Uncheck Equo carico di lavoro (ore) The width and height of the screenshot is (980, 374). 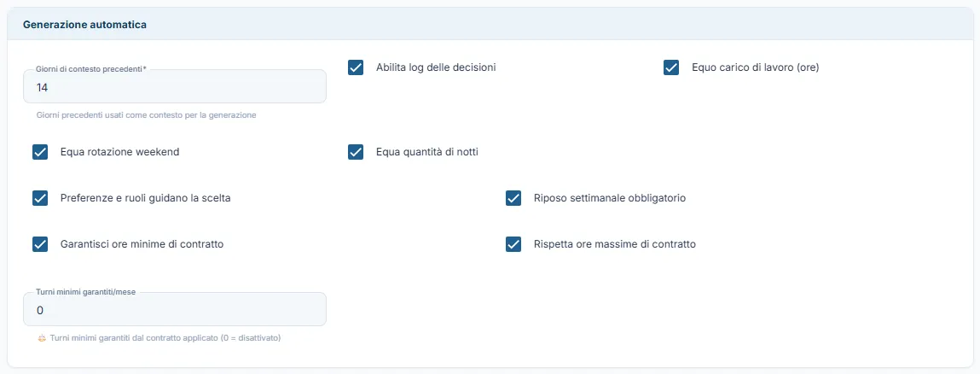click(671, 67)
